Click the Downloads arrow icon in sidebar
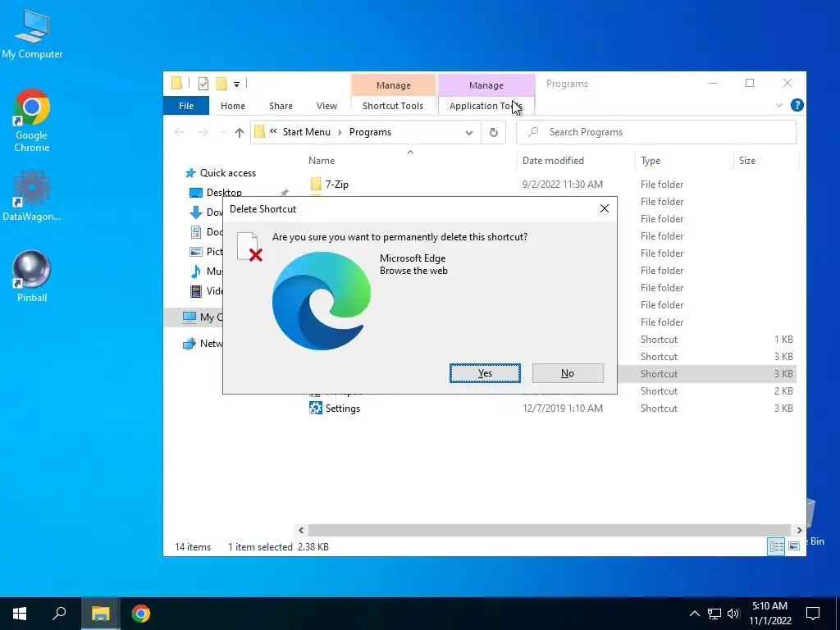This screenshot has height=630, width=840. [196, 212]
